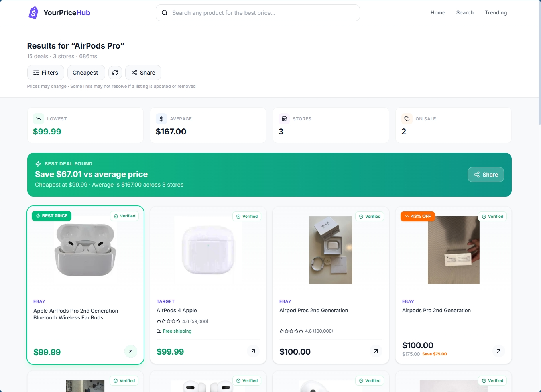Click the store icon on the Stores card
541x392 pixels.
[x=284, y=118]
